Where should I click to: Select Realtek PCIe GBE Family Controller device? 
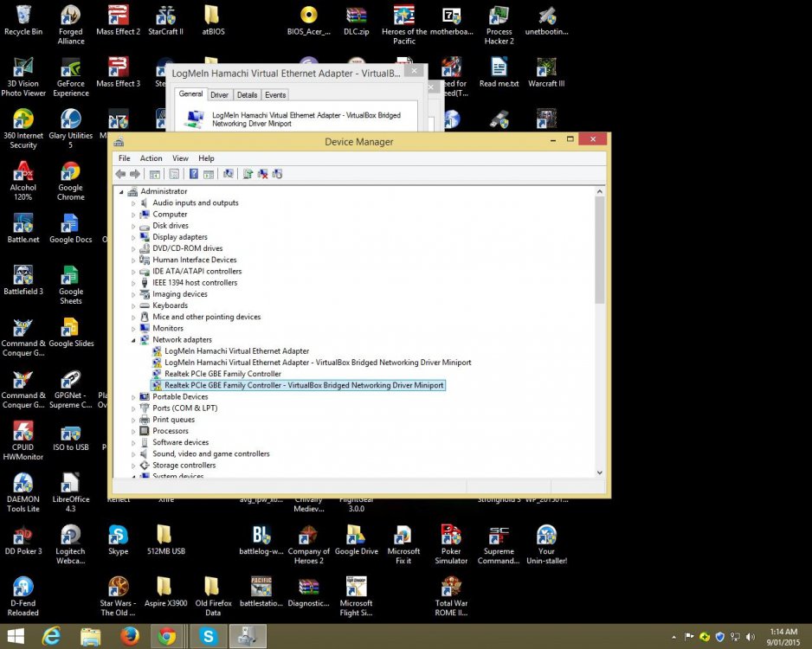(222, 374)
